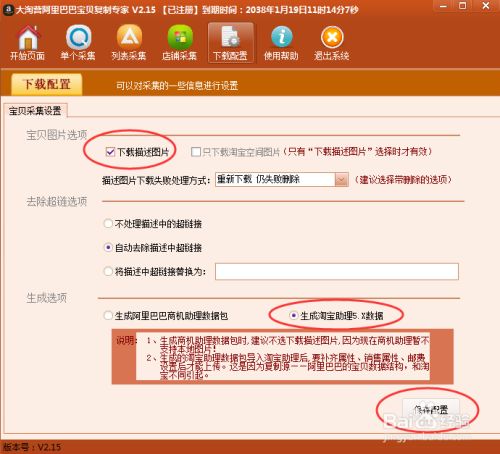Toggle the 下载描述图片 checkbox
This screenshot has height=454, width=500.
tap(110, 152)
